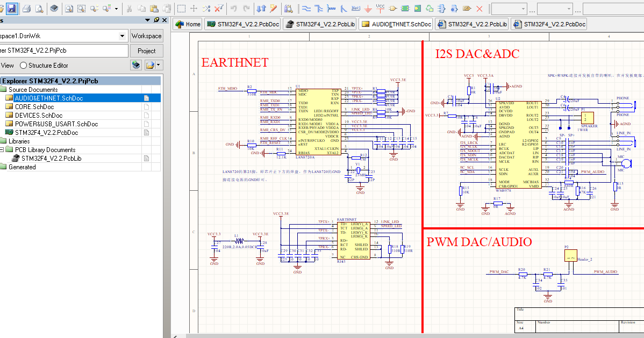Select the Place Bus tool

319,8
